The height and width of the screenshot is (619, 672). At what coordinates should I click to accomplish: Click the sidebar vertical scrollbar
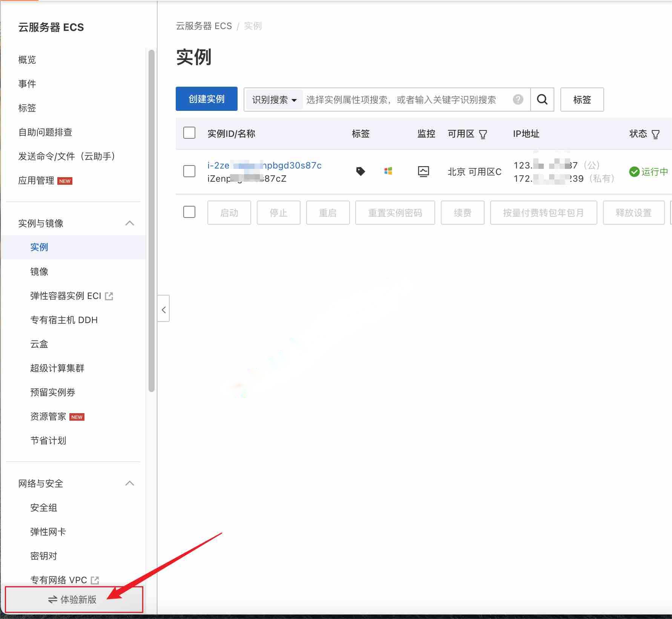coord(152,221)
